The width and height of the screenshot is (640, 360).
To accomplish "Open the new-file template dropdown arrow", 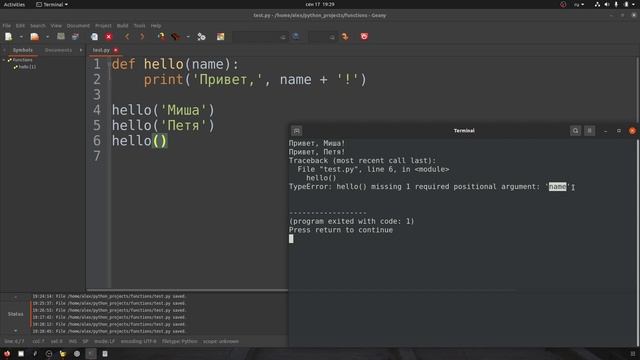I will pyautogui.click(x=21, y=37).
